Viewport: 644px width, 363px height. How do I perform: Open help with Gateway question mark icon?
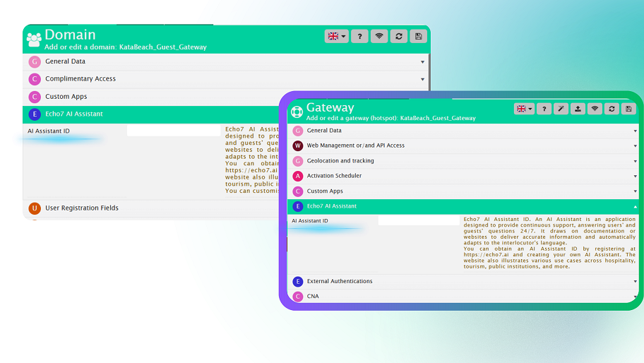coord(544,109)
